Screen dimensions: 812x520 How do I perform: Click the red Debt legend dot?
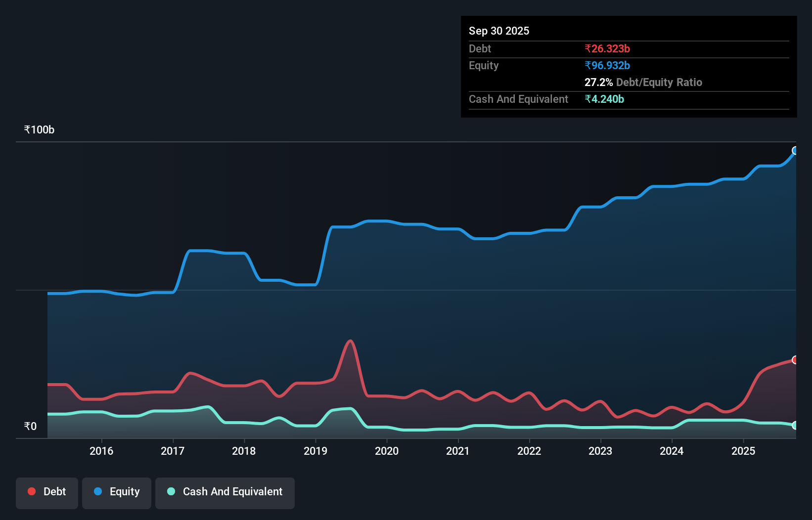(x=32, y=491)
